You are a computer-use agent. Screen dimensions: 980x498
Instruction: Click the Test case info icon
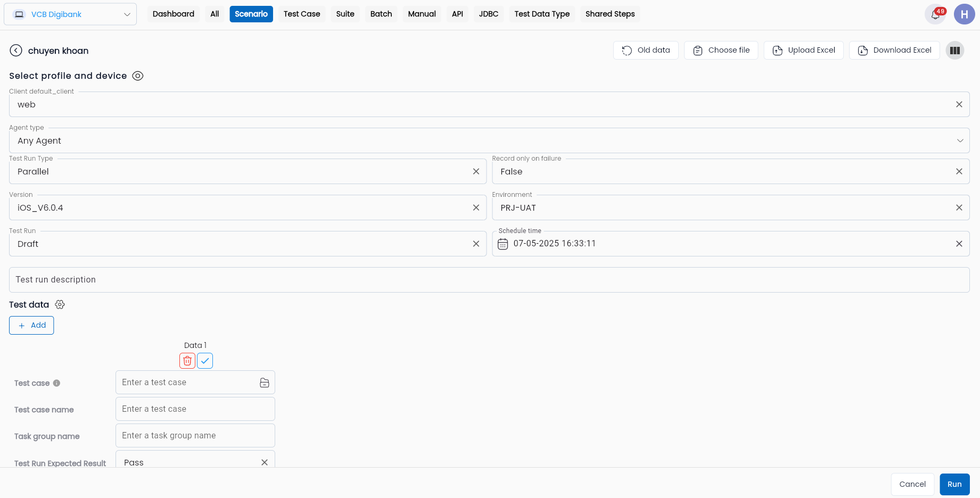tap(56, 383)
